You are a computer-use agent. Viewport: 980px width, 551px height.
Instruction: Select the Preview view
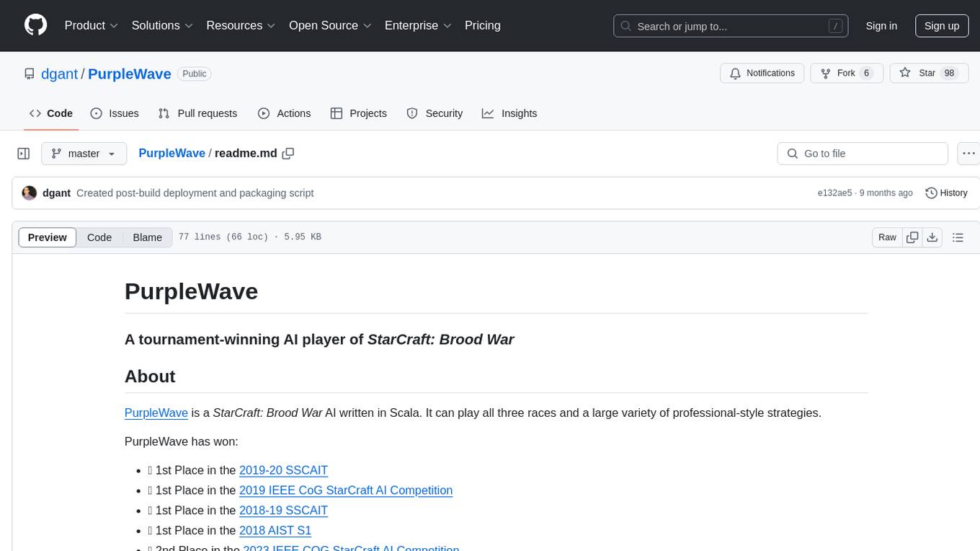48,237
